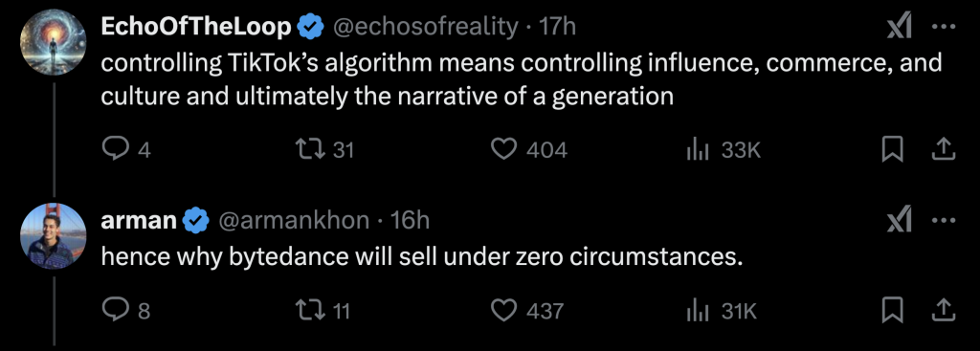Share arman's tweet
The width and height of the screenshot is (980, 351).
pos(945,311)
